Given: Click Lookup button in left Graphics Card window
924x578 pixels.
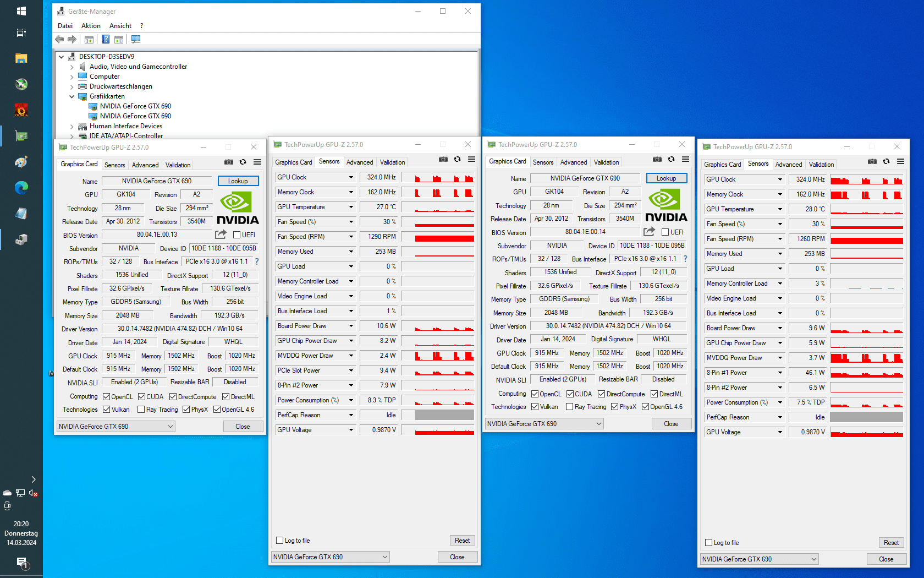Looking at the screenshot, I should [238, 181].
